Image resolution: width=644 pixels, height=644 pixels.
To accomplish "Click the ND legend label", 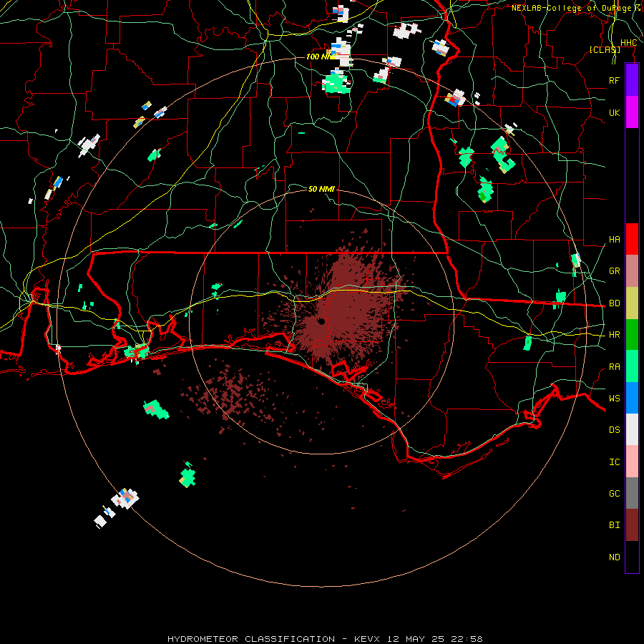I will [x=614, y=557].
